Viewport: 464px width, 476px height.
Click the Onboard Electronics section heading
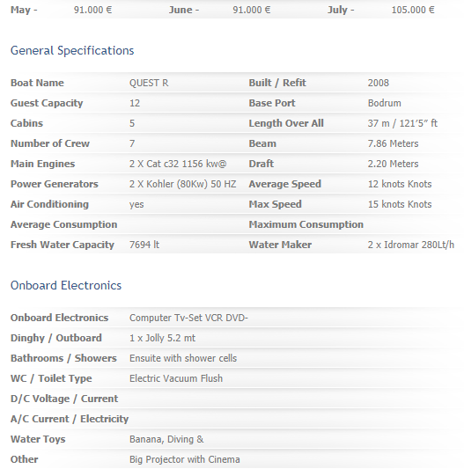(x=66, y=286)
